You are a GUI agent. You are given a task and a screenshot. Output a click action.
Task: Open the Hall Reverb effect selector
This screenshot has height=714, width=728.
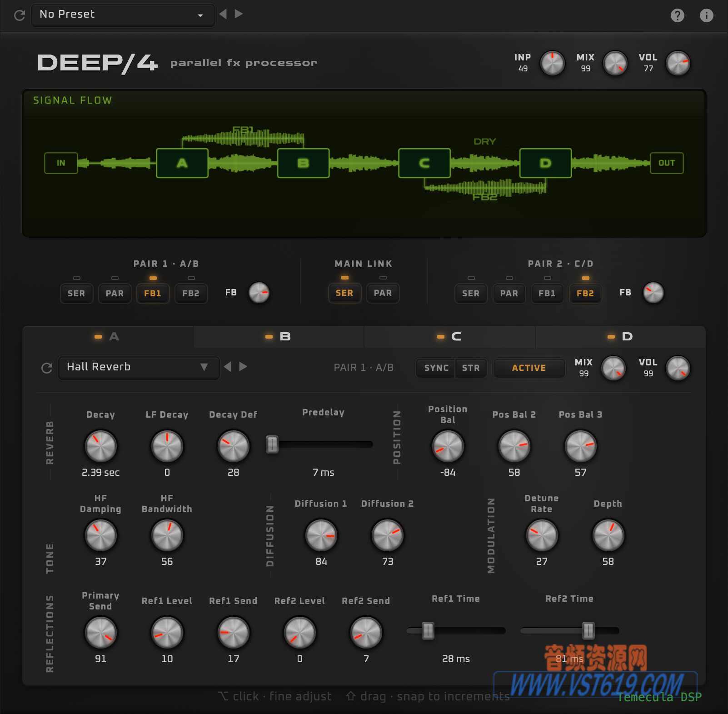click(x=138, y=367)
